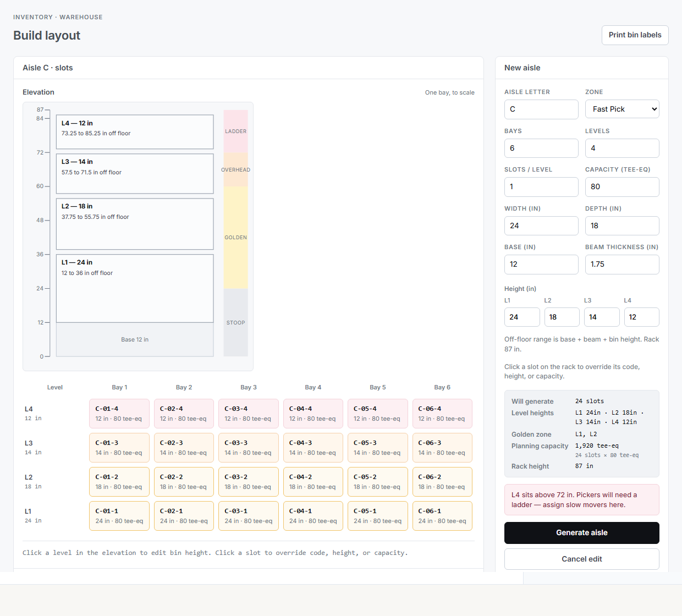
Task: Set the L1 height input
Action: pos(522,317)
